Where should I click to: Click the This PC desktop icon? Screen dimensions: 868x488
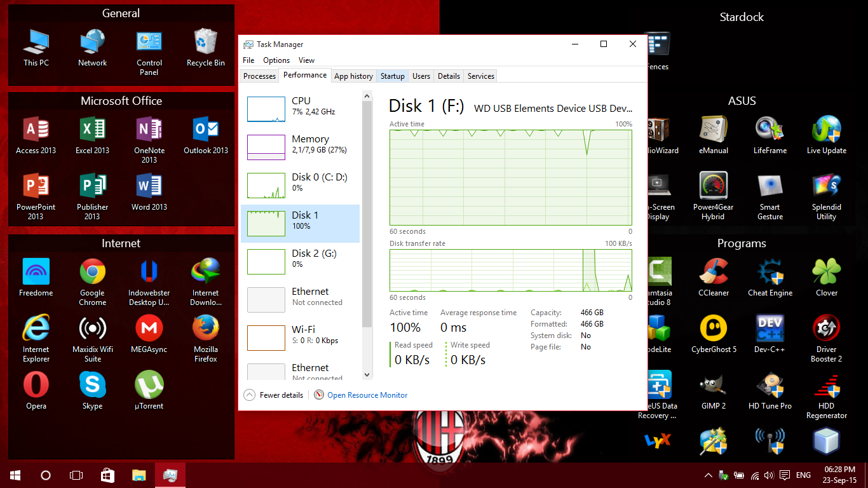pyautogui.click(x=36, y=48)
